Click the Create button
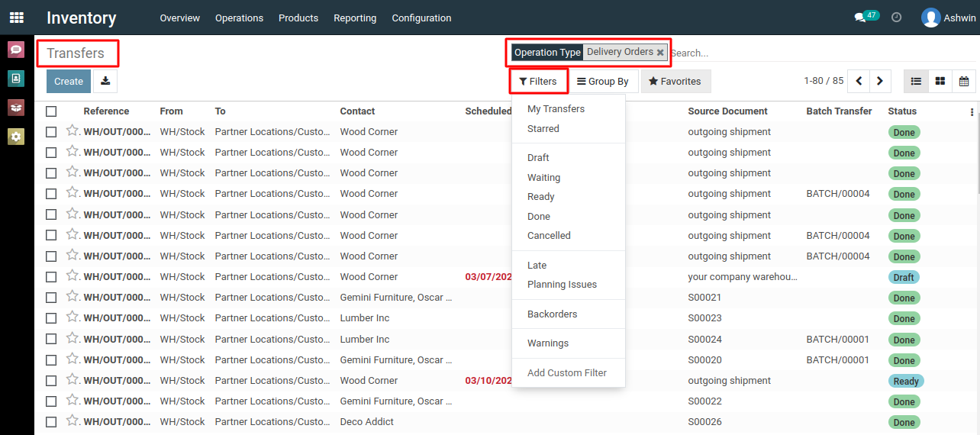This screenshot has width=980, height=435. (69, 81)
